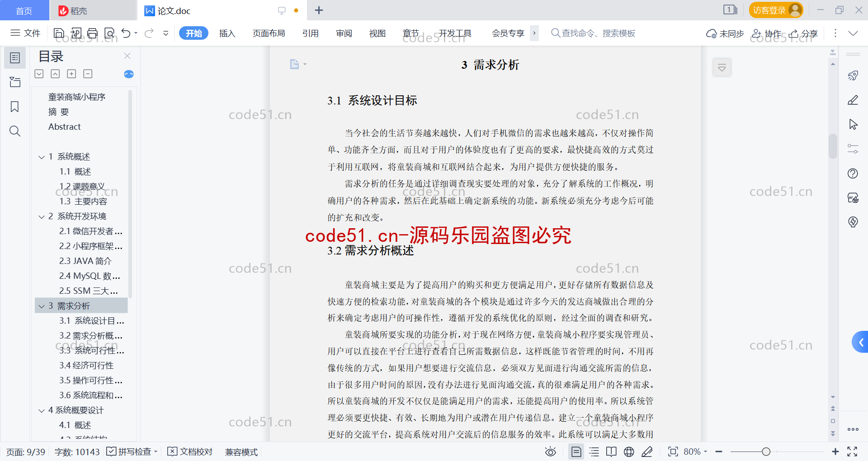
Task: Switch to outline view icon in status bar
Action: tap(594, 452)
